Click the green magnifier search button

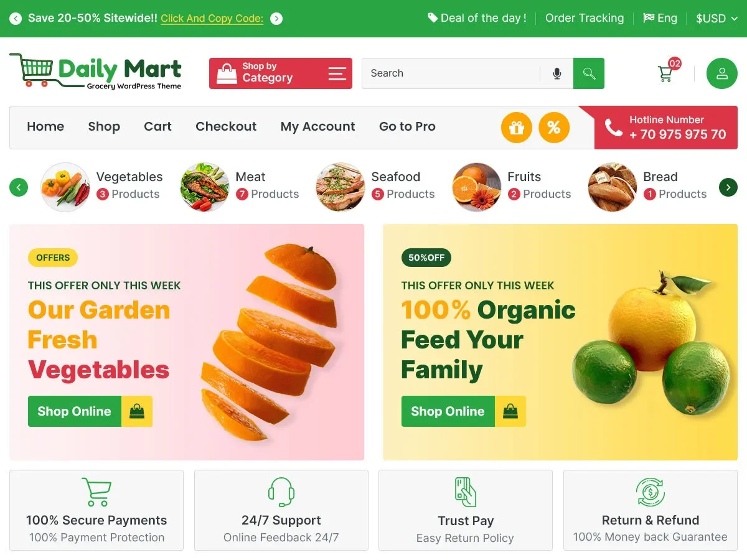point(589,73)
